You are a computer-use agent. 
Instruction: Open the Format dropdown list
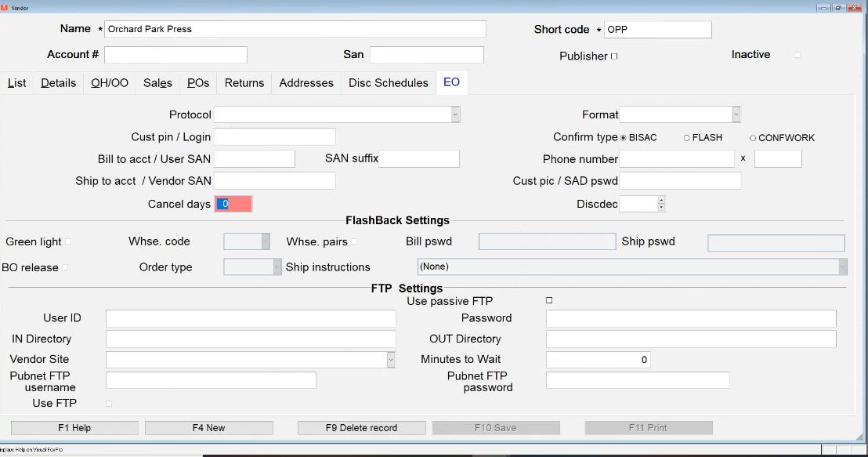736,114
